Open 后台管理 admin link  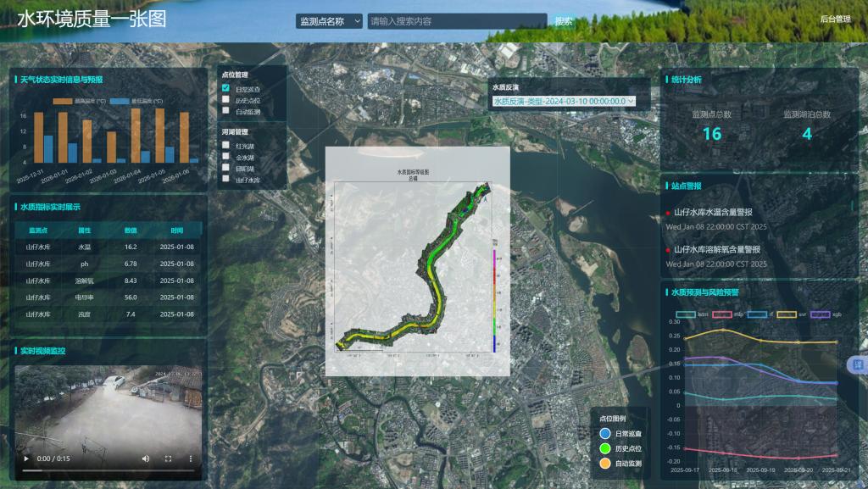tap(835, 19)
